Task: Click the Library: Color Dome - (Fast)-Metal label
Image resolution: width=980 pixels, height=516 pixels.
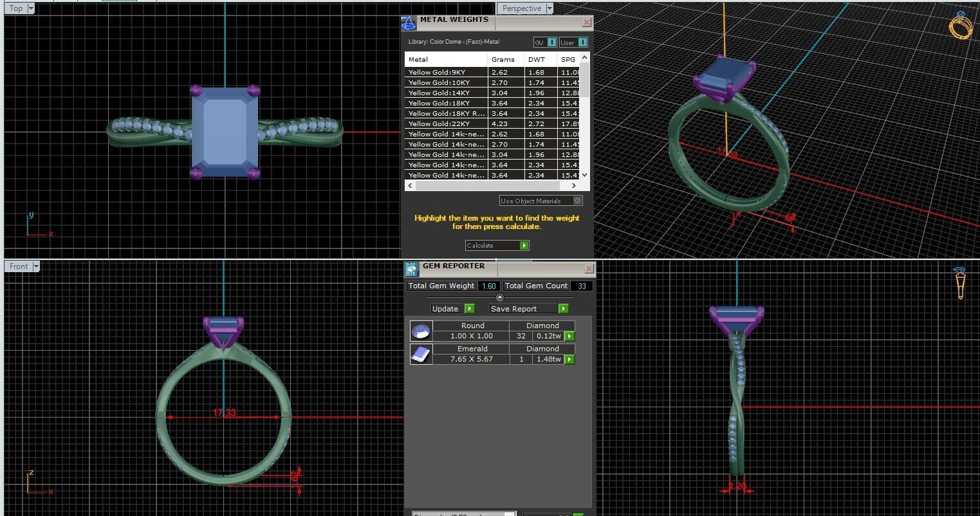Action: [454, 42]
